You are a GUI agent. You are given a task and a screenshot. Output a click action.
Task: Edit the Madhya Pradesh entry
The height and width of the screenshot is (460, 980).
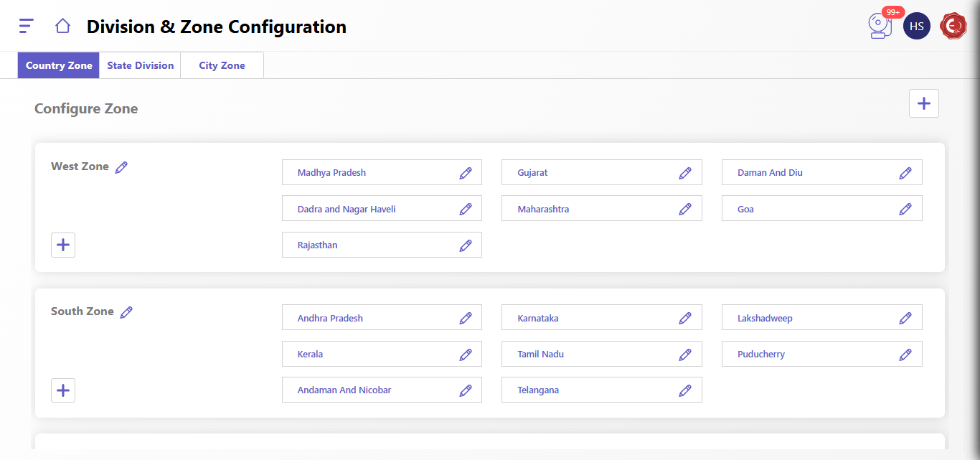click(x=466, y=173)
